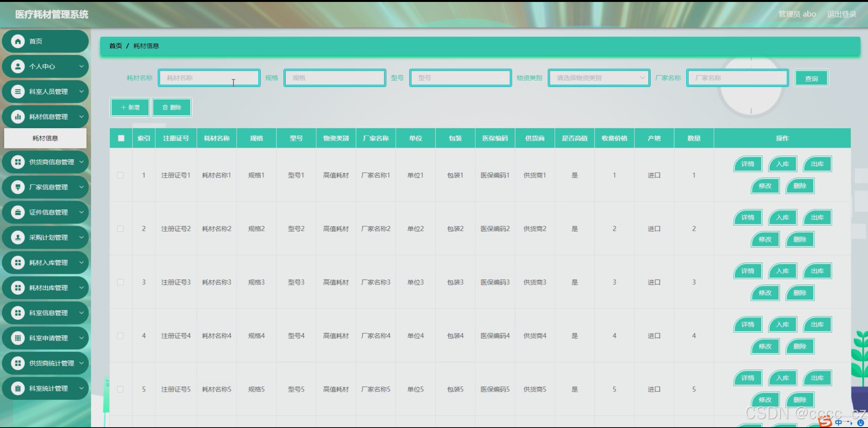Click the bar chart icon for 耗材信息管理
The image size is (868, 428).
click(18, 117)
